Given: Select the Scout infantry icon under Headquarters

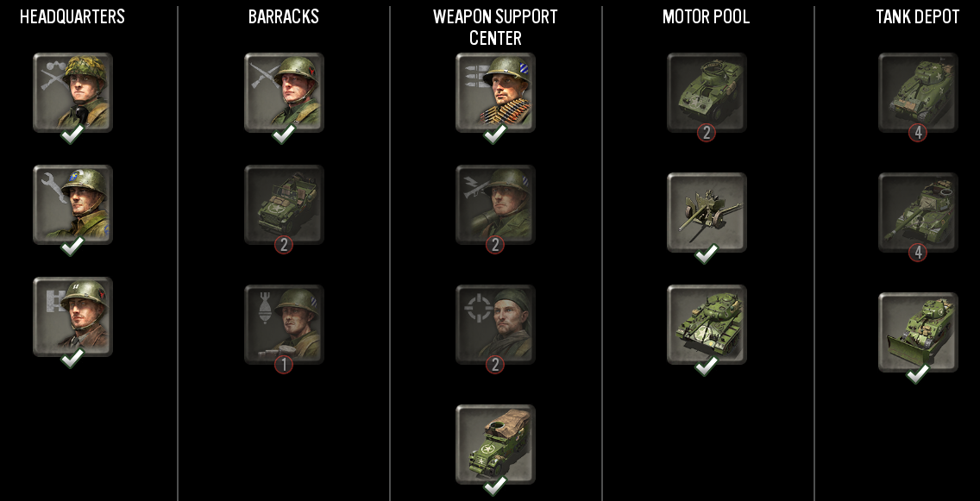Looking at the screenshot, I should click(x=72, y=91).
